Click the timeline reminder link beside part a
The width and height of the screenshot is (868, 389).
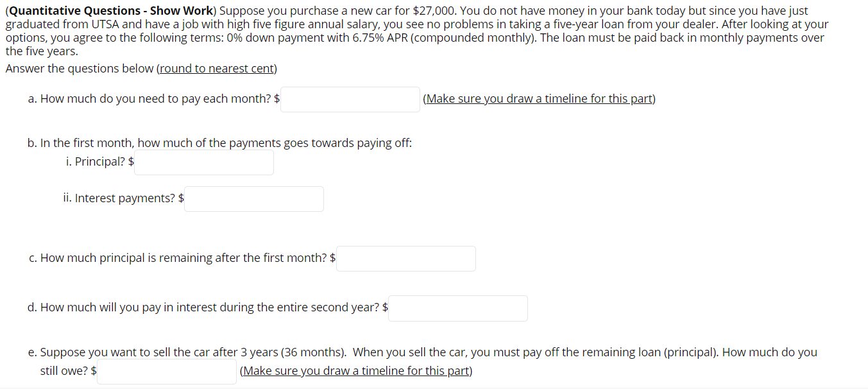pyautogui.click(x=539, y=98)
